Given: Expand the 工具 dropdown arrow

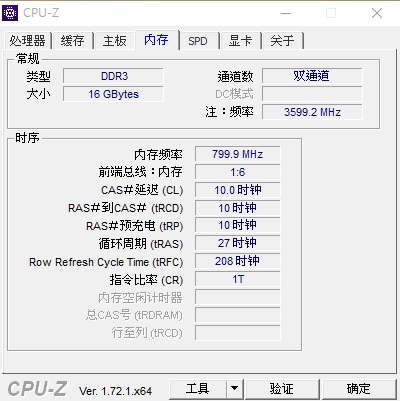Looking at the screenshot, I should click(x=235, y=389).
